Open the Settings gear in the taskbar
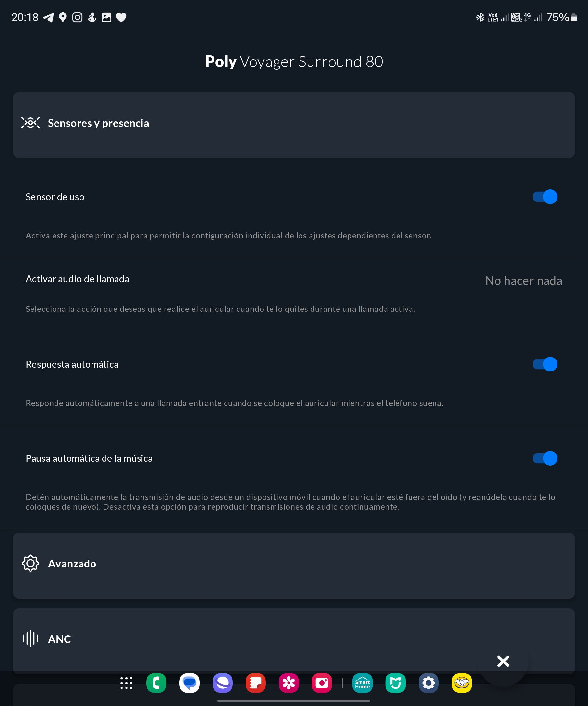The image size is (588, 706). tap(428, 683)
